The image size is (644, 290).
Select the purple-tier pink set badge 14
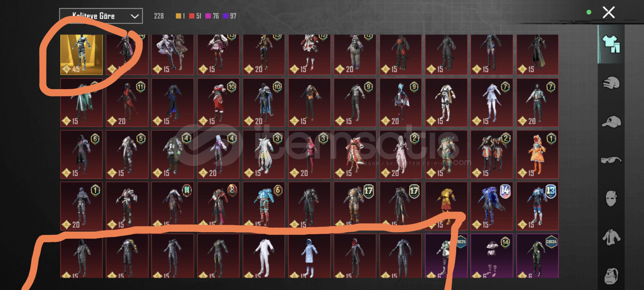[x=492, y=256]
